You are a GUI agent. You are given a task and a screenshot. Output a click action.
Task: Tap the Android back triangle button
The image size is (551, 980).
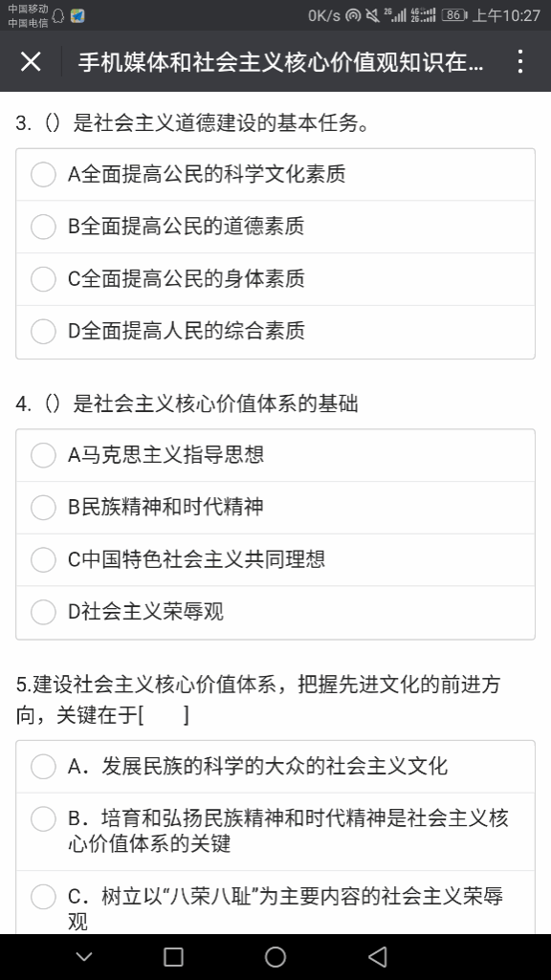pyautogui.click(x=378, y=957)
